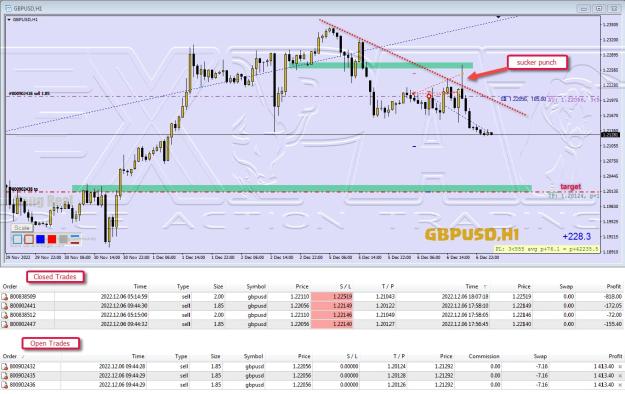
Task: Pick the solid red swatch in Scale panel
Action: pyautogui.click(x=52, y=239)
